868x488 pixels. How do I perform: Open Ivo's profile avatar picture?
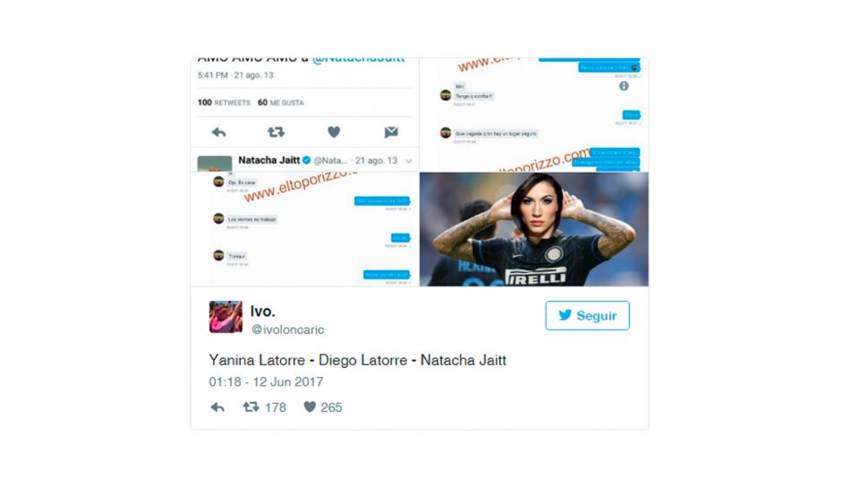coord(226,317)
